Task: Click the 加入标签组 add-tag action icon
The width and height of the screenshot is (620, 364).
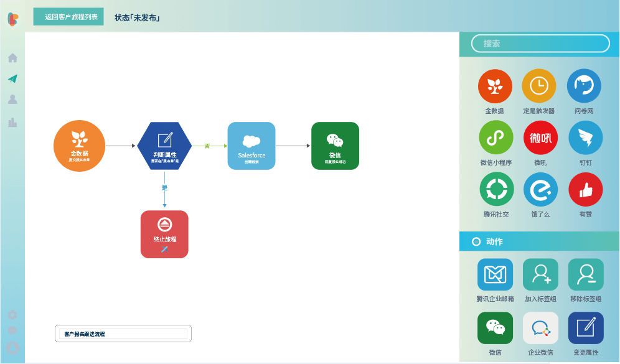Action: pos(539,274)
